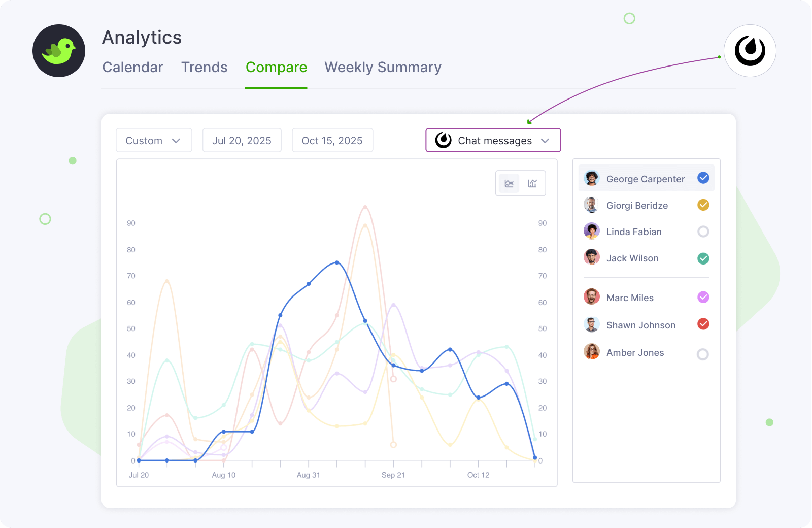
Task: Select Jack Wilson in the list
Action: point(632,258)
